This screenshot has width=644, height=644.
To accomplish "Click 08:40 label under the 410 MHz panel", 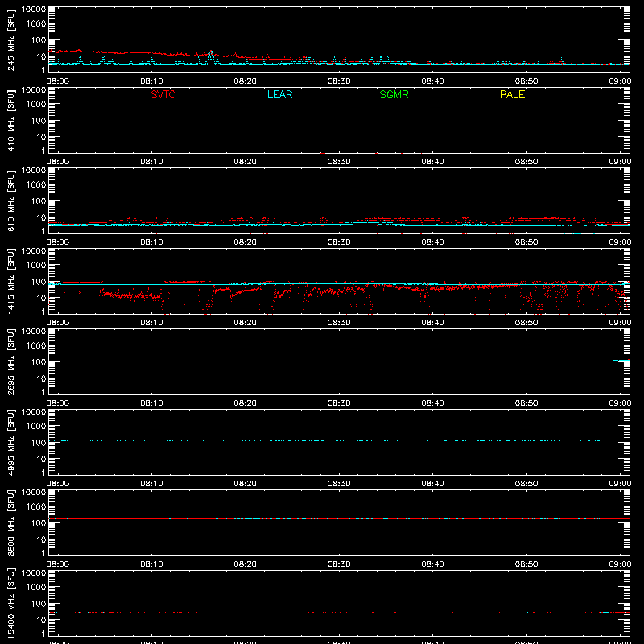I will (432, 162).
